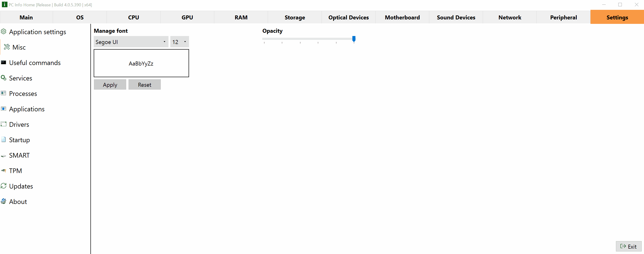
Task: Click the Opacity slider thumb
Action: 354,39
